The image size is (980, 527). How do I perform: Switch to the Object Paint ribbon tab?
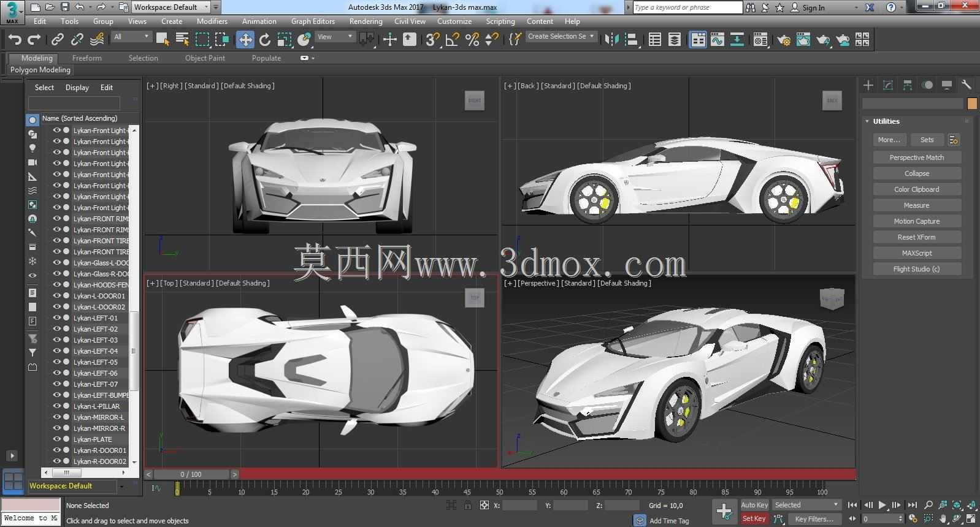[205, 58]
